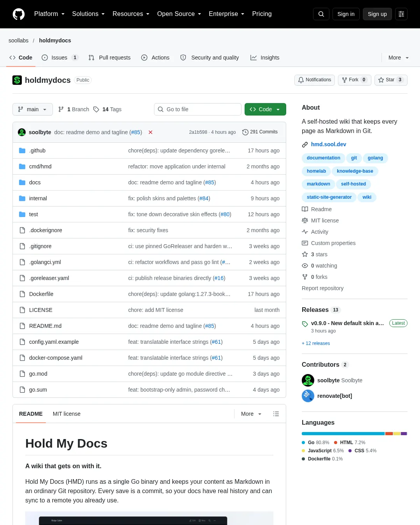The width and height of the screenshot is (420, 525).
Task: Open the 14 Tags link
Action: click(x=107, y=109)
